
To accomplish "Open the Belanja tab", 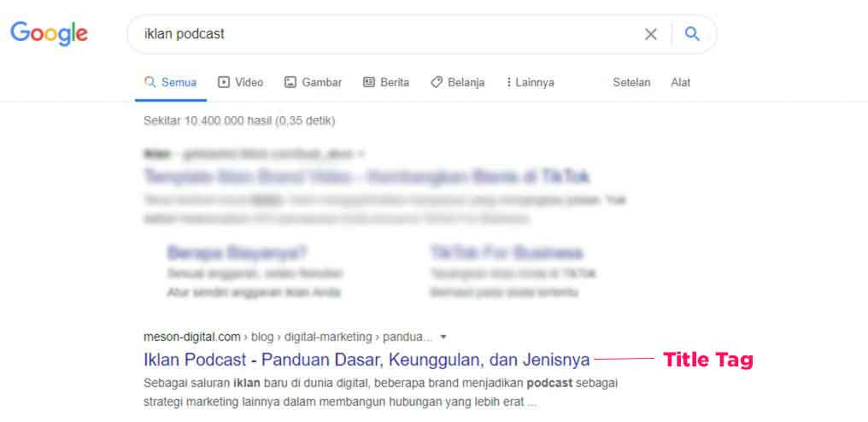I will pos(458,83).
